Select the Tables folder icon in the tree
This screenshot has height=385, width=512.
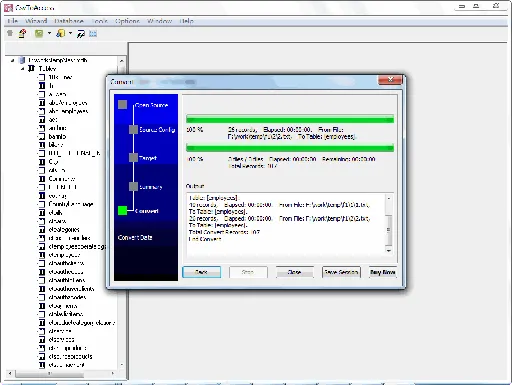[32, 68]
